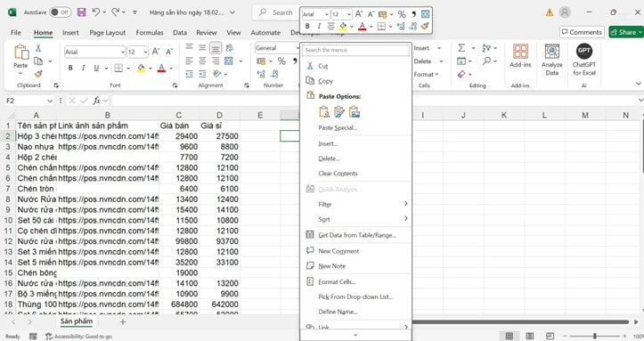Apply Italic in the ribbon Font group
The image size is (644, 341).
pos(84,68)
